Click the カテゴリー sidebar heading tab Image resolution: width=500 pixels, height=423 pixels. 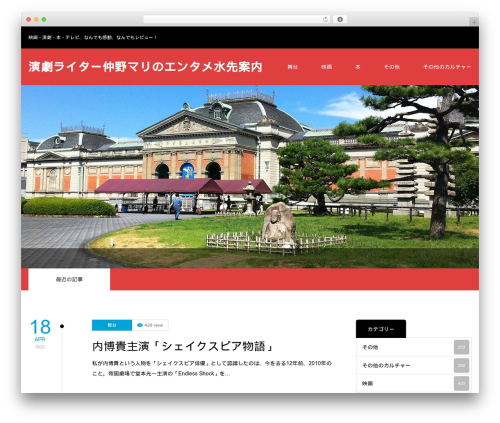click(381, 329)
